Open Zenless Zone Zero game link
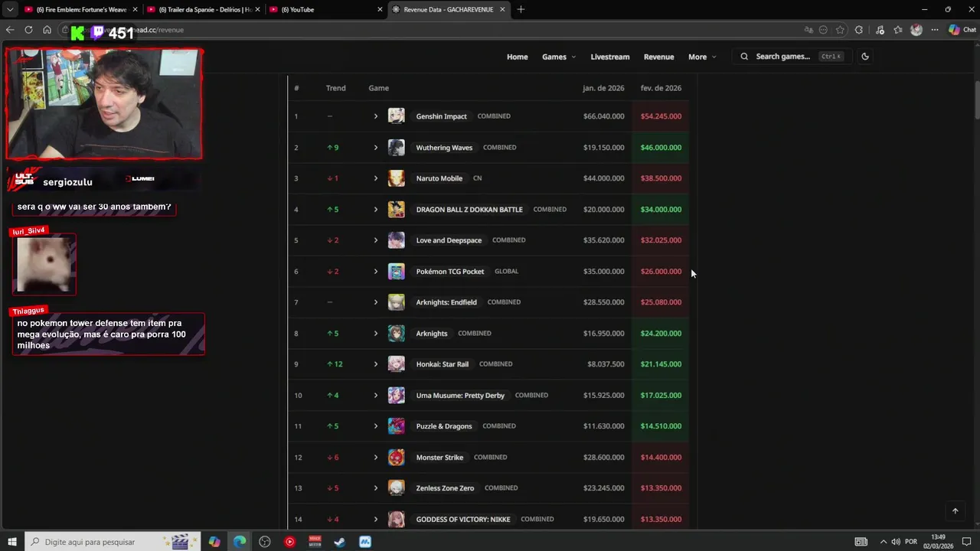 tap(445, 488)
